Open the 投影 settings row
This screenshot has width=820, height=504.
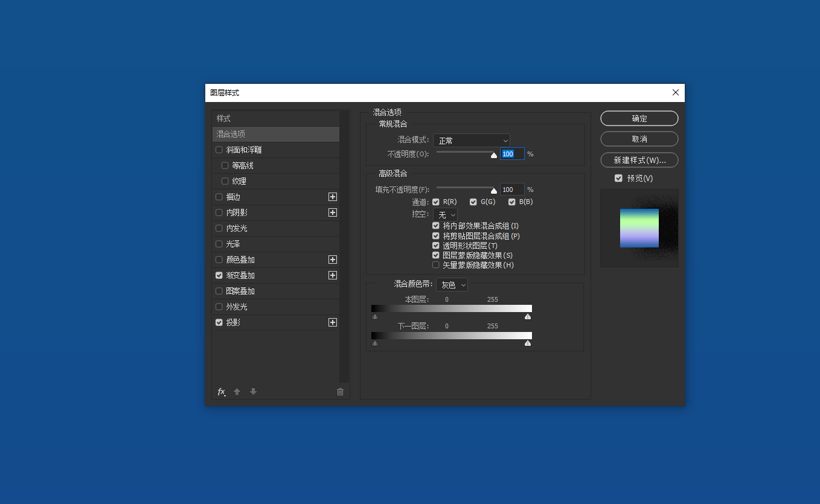pyautogui.click(x=276, y=322)
